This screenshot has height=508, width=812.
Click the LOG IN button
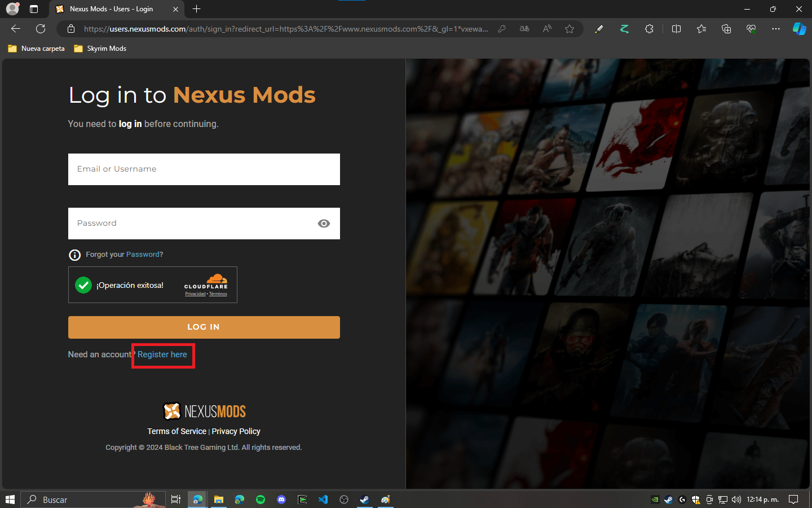coord(204,327)
